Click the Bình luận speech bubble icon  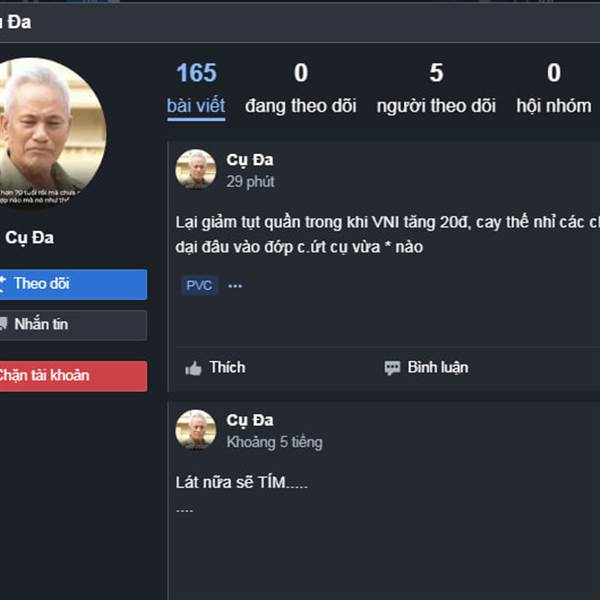tap(392, 368)
